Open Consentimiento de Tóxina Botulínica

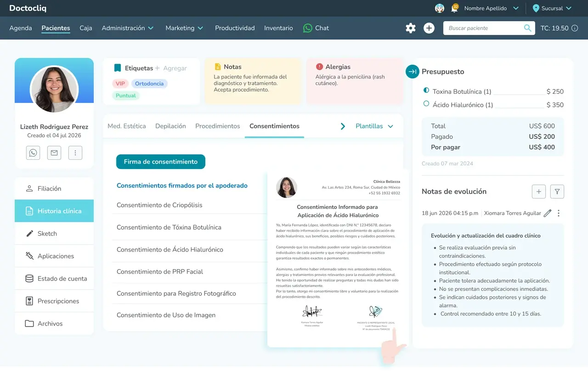click(x=169, y=227)
